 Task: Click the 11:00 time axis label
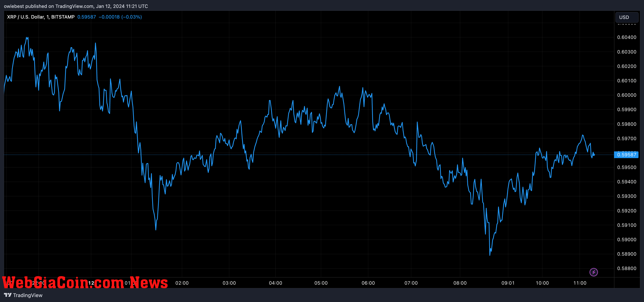(580, 283)
